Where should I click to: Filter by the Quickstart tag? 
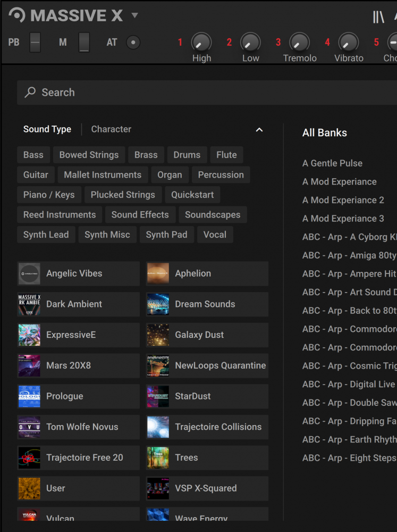(192, 195)
